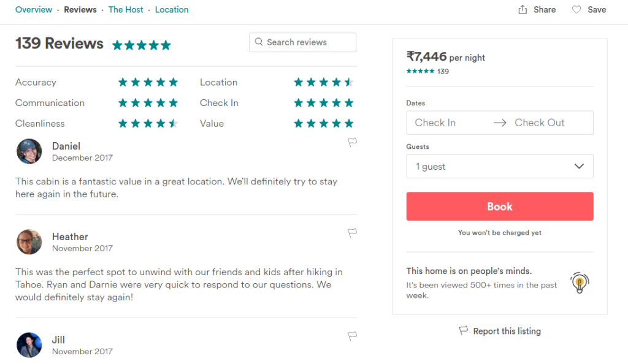Image resolution: width=628 pixels, height=364 pixels.
Task: Select the Check In date field
Action: [x=435, y=123]
